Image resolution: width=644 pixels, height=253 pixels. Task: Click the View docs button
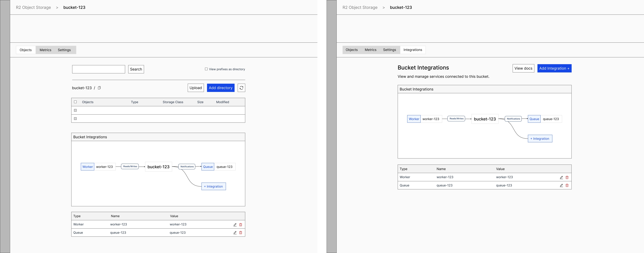pyautogui.click(x=523, y=68)
